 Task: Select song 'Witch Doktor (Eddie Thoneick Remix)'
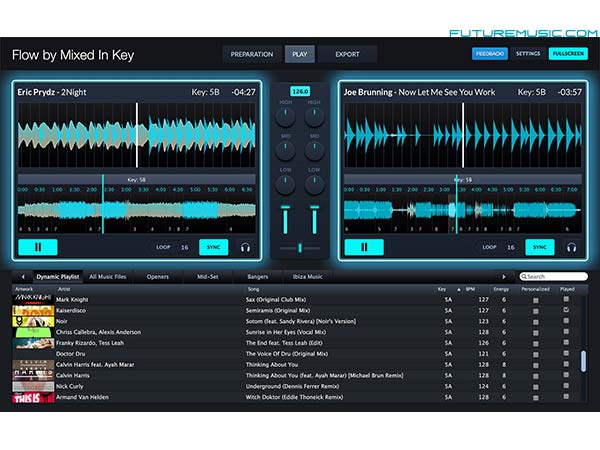pyautogui.click(x=294, y=397)
